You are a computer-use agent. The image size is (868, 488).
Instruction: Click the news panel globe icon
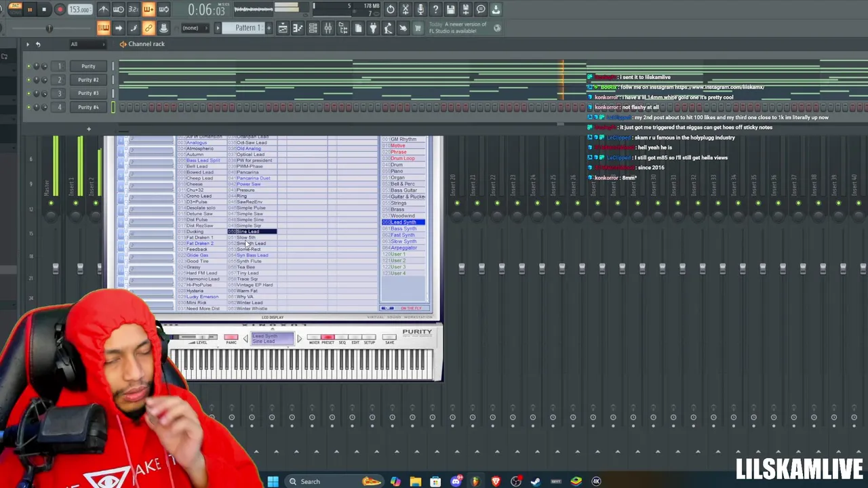tap(497, 28)
